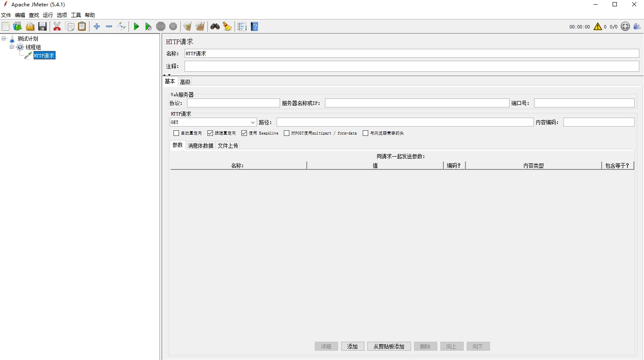
Task: Start the test with green play icon
Action: pos(136,26)
